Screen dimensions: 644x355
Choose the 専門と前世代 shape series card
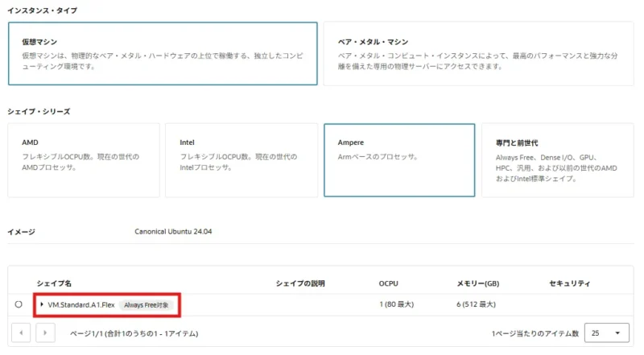pos(558,160)
